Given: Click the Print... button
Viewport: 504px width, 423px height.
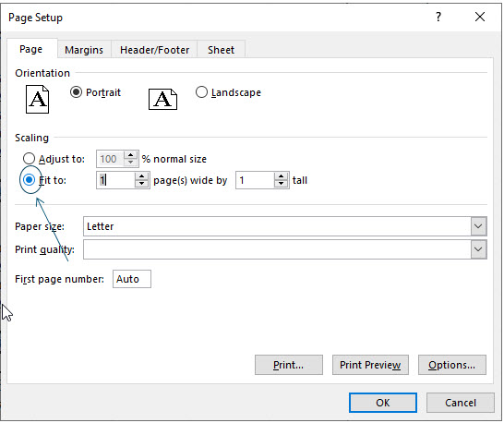Looking at the screenshot, I should pyautogui.click(x=289, y=365).
